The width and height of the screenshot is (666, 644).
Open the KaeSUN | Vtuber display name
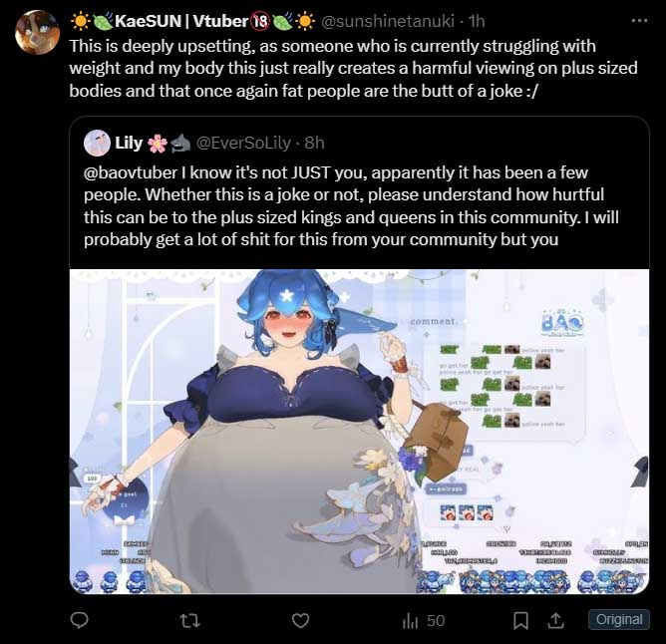181,21
